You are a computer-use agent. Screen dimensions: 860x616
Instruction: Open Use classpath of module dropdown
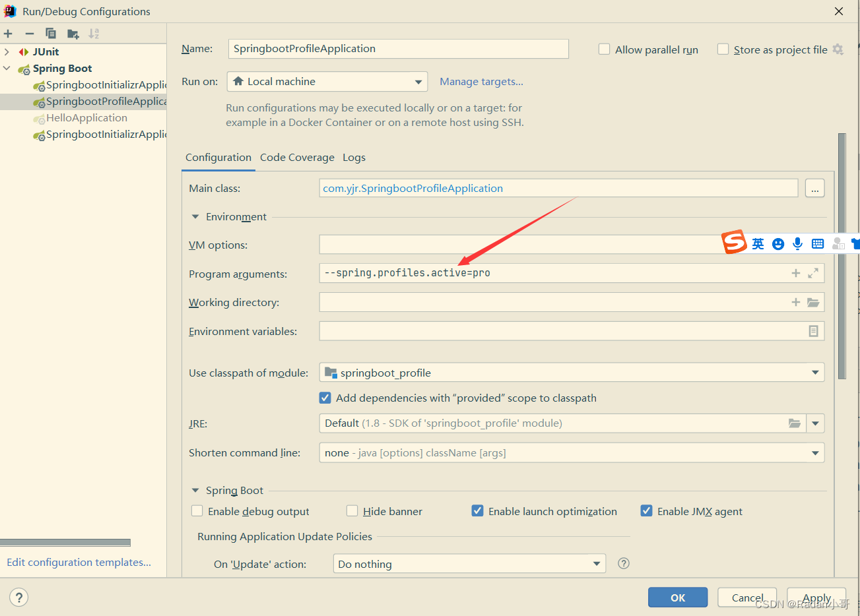coord(572,373)
